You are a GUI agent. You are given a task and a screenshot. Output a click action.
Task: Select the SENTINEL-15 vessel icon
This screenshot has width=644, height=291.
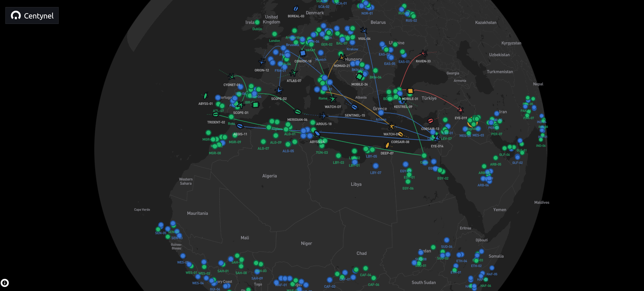pos(355,107)
